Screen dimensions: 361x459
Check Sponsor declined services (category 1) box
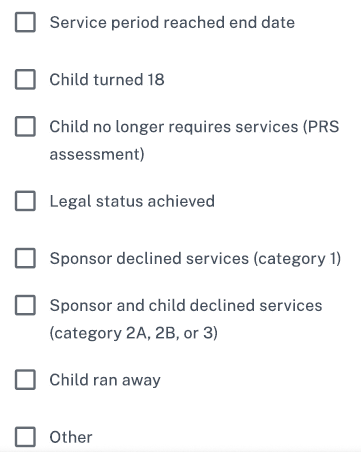click(25, 258)
